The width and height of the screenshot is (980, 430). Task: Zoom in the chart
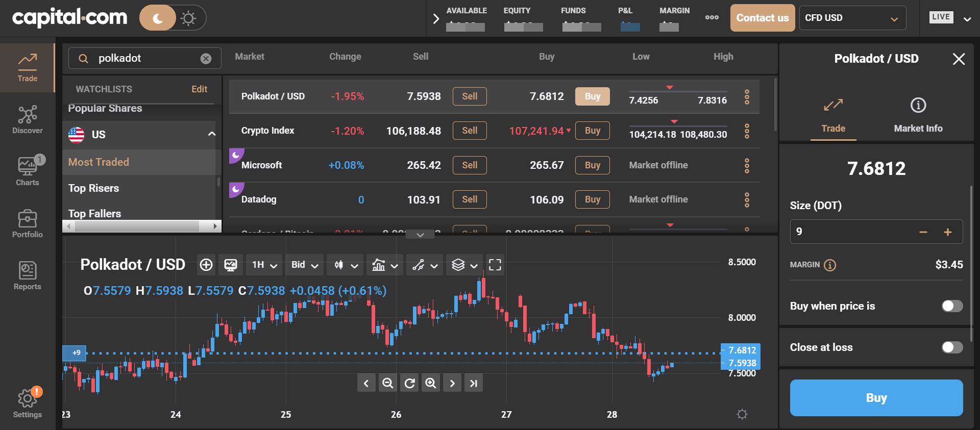[x=431, y=383]
